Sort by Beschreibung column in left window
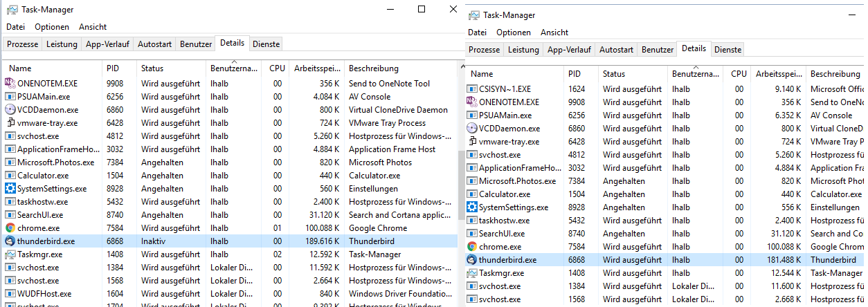Viewport: 868px width, 307px height. (400, 68)
